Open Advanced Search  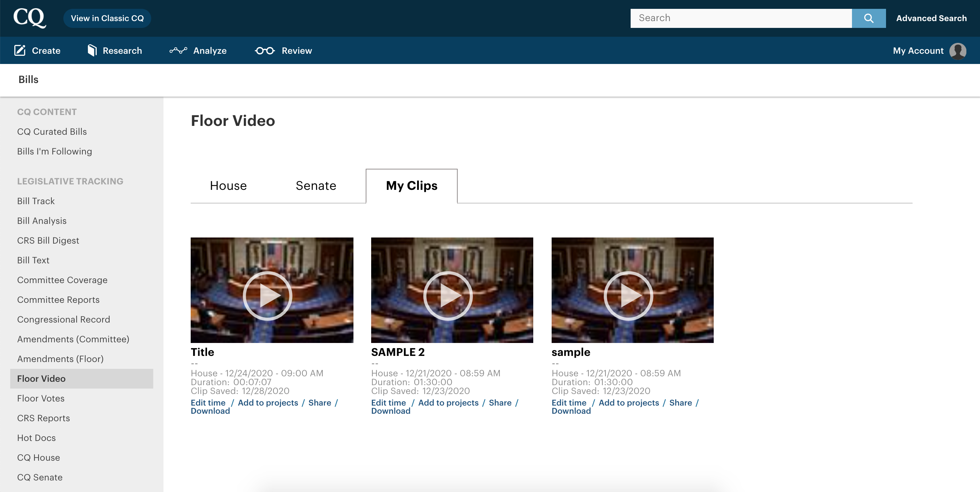(x=931, y=18)
